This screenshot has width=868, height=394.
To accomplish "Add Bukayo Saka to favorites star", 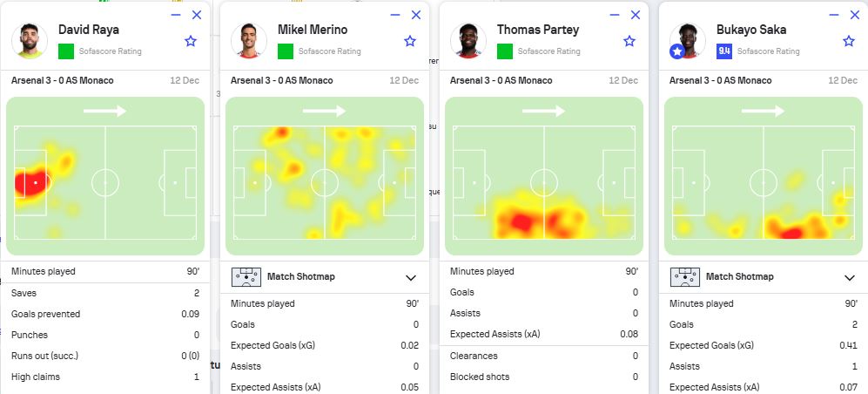I will tap(849, 40).
